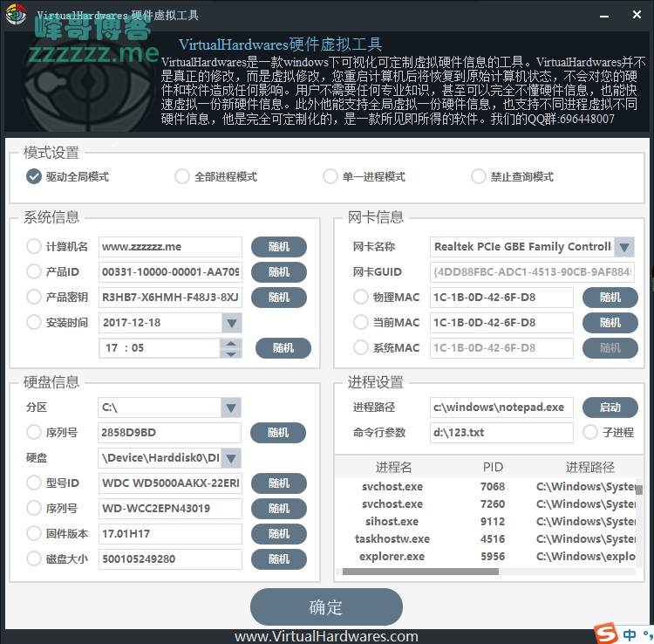
Task: Enable the 物理MAC radio toggle
Action: (x=361, y=298)
